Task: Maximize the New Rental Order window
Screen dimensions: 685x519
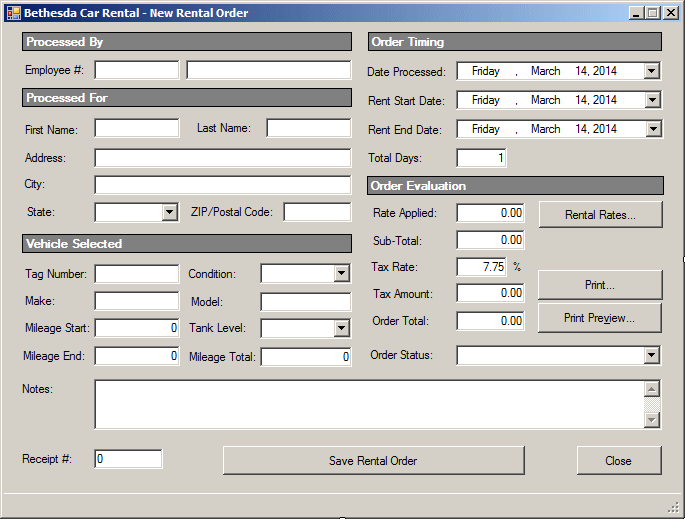Action: [x=653, y=13]
